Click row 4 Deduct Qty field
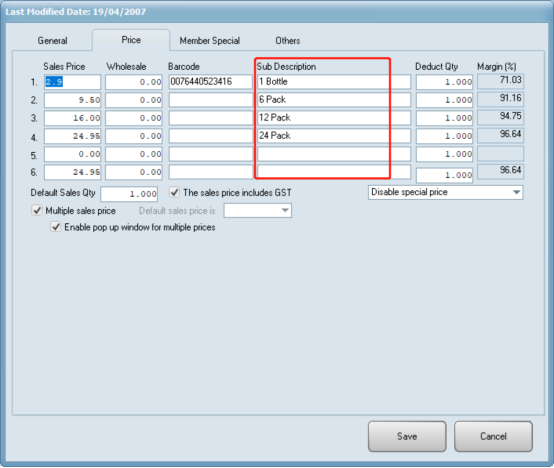Viewport: 554px width, 468px height. (x=444, y=136)
